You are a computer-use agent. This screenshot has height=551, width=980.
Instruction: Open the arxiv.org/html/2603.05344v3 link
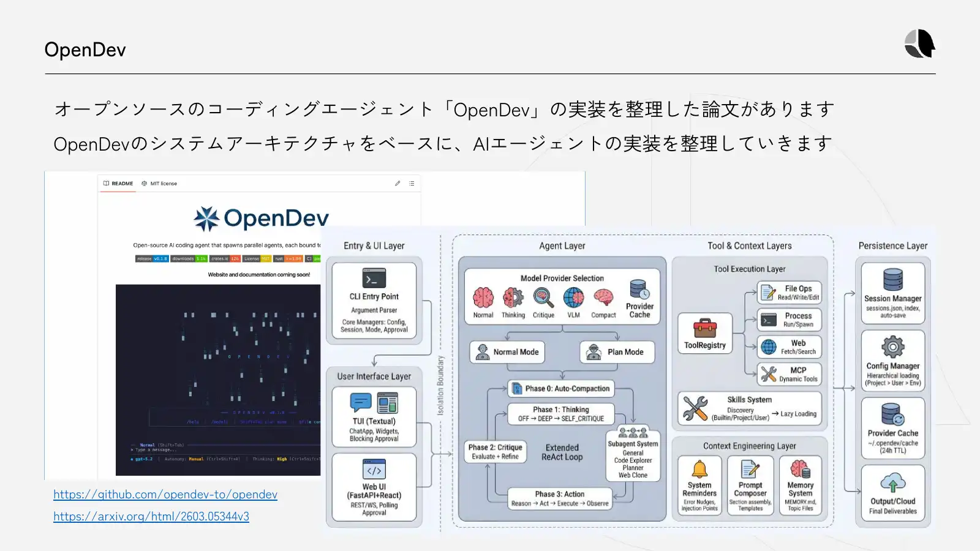[x=151, y=516]
